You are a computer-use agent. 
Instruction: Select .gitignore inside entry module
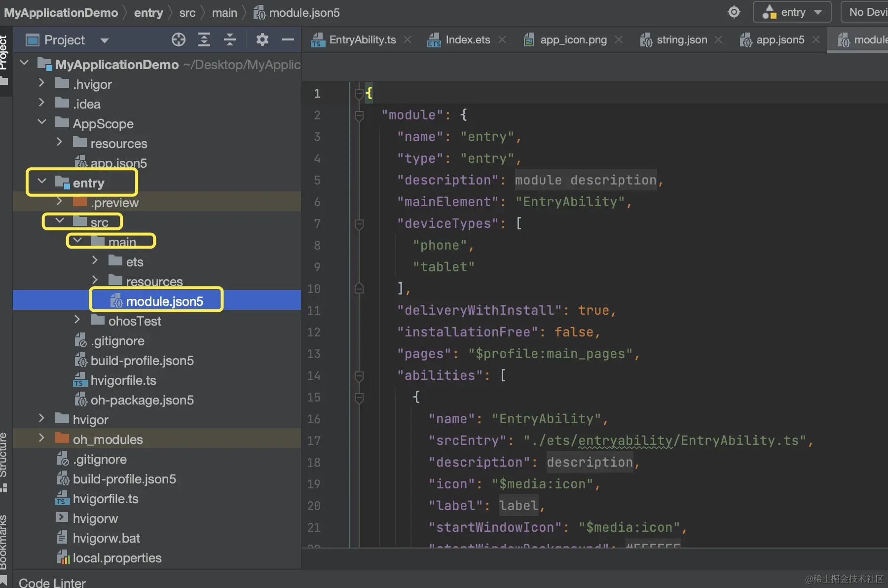tap(110, 341)
